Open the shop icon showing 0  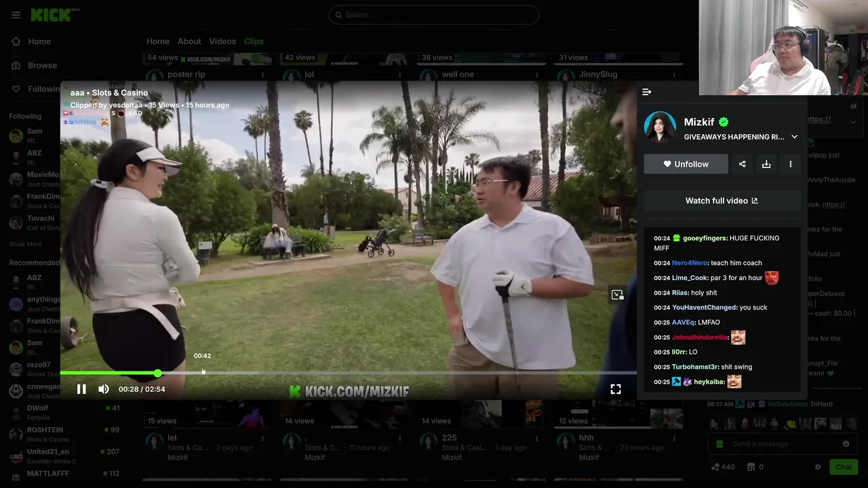755,467
